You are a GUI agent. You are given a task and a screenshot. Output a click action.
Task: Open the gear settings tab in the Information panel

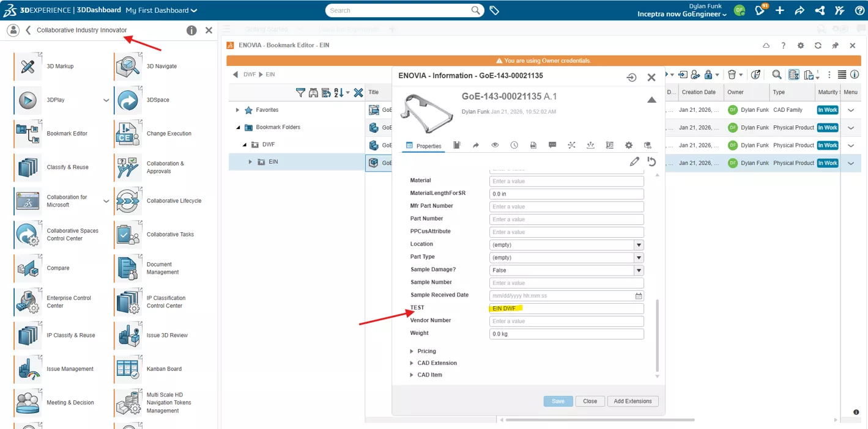[x=628, y=145]
